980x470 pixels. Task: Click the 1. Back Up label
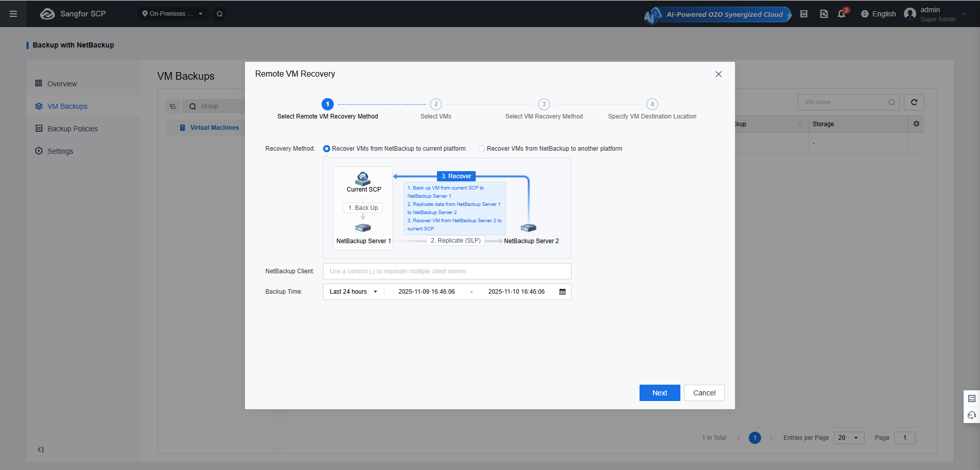(363, 208)
